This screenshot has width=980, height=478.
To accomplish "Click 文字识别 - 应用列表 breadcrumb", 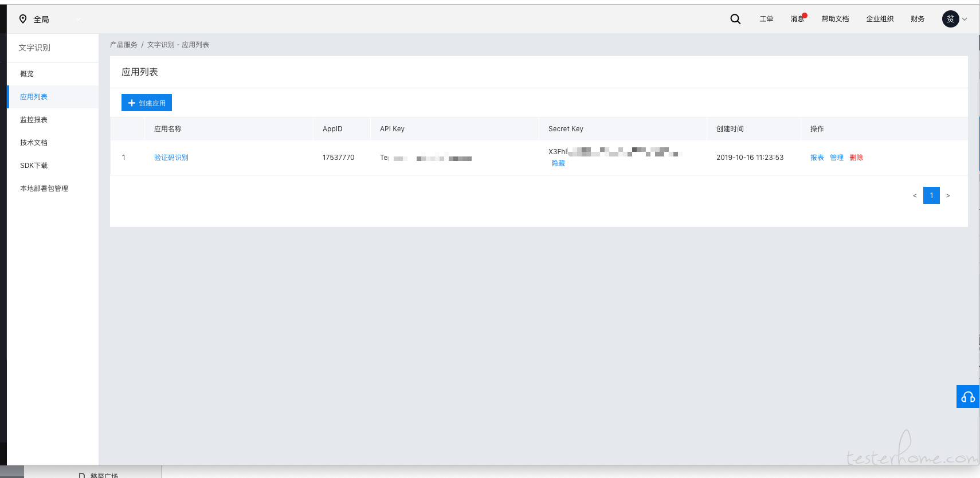I will tap(178, 45).
